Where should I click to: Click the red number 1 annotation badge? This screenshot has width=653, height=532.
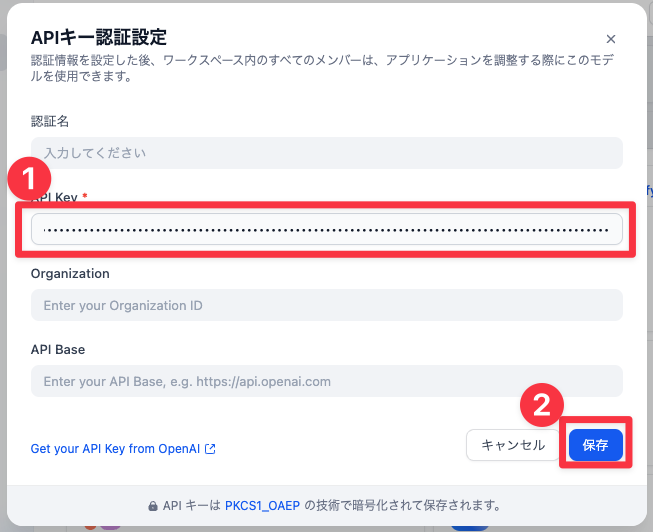pos(28,180)
